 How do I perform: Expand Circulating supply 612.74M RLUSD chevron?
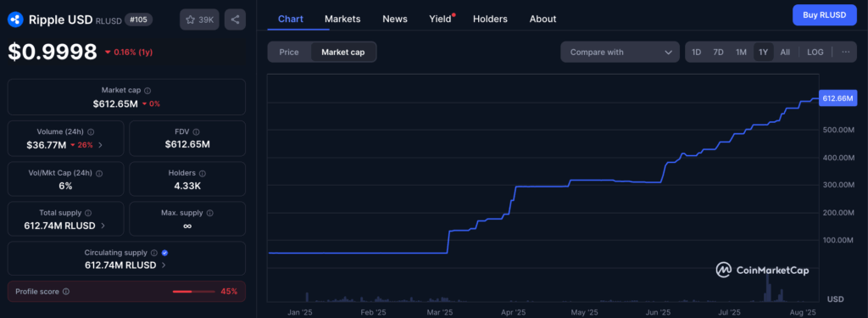(164, 265)
